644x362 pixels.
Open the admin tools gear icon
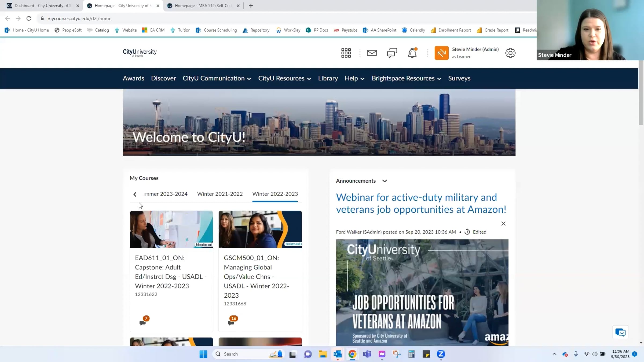click(510, 53)
